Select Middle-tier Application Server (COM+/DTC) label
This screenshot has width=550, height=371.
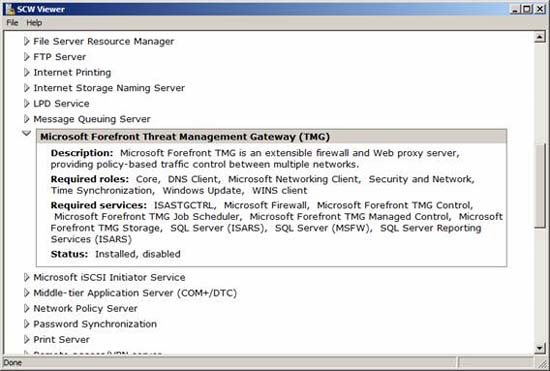pyautogui.click(x=135, y=293)
